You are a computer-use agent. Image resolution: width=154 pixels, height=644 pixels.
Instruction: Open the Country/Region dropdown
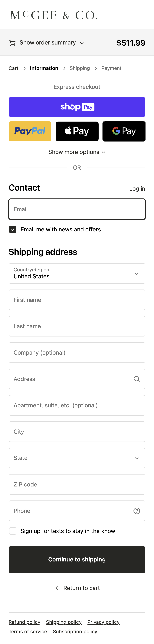[x=77, y=273]
